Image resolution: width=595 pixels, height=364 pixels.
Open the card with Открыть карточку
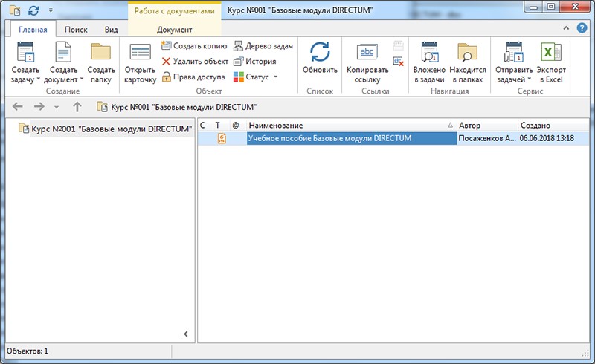tap(140, 63)
